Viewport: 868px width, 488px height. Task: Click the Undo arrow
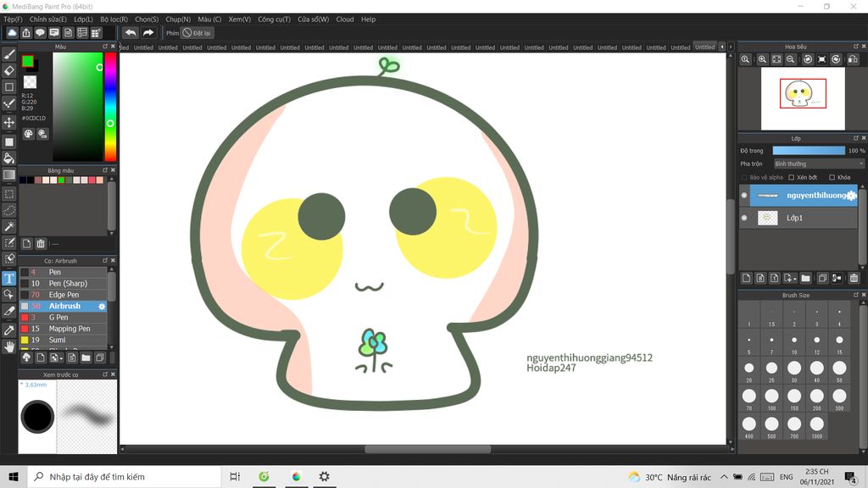[131, 33]
